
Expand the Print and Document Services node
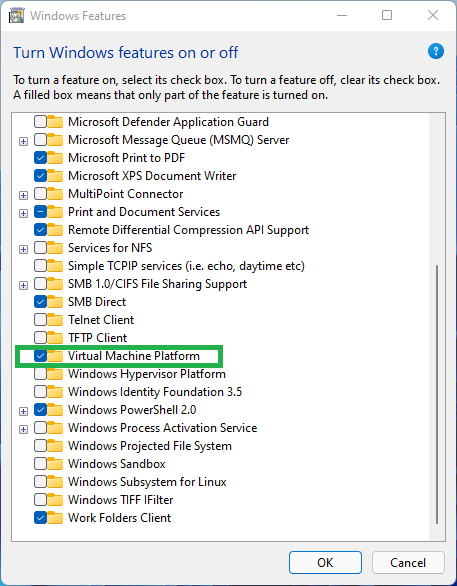pos(24,213)
